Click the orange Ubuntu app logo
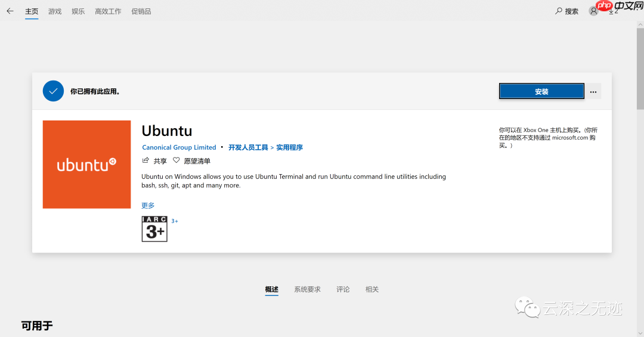Image resolution: width=644 pixels, height=337 pixels. tap(86, 165)
